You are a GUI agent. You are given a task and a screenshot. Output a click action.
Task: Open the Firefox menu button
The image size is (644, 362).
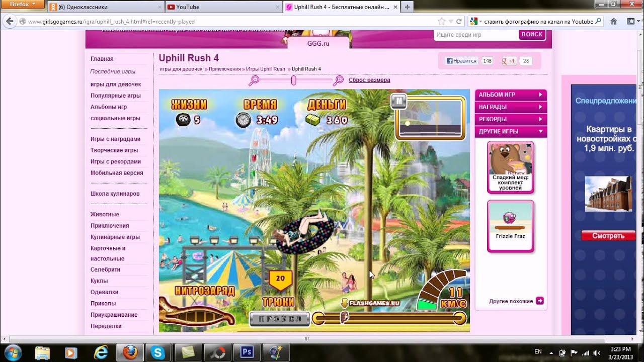pos(23,4)
